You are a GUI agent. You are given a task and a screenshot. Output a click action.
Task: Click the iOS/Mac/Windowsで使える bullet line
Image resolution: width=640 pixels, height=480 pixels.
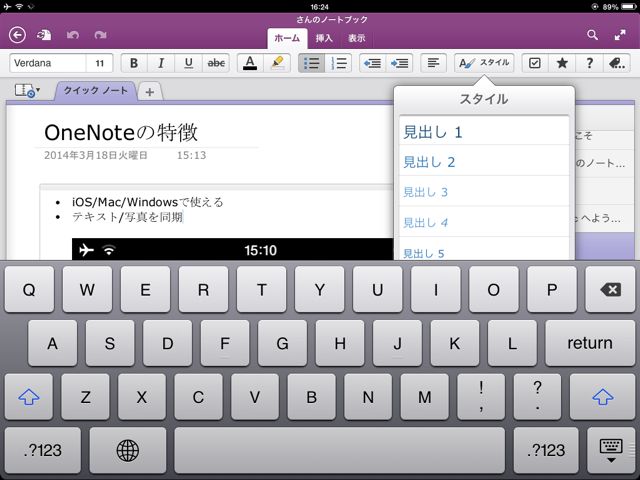pos(147,202)
